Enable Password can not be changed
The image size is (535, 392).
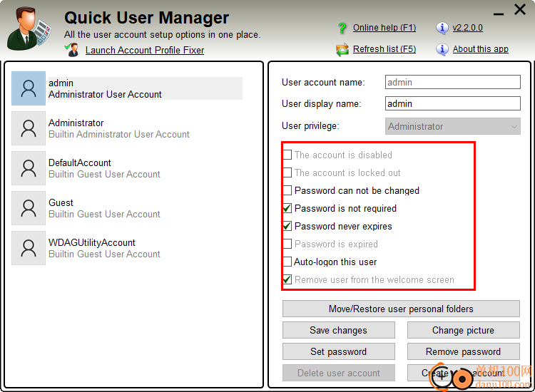[287, 190]
